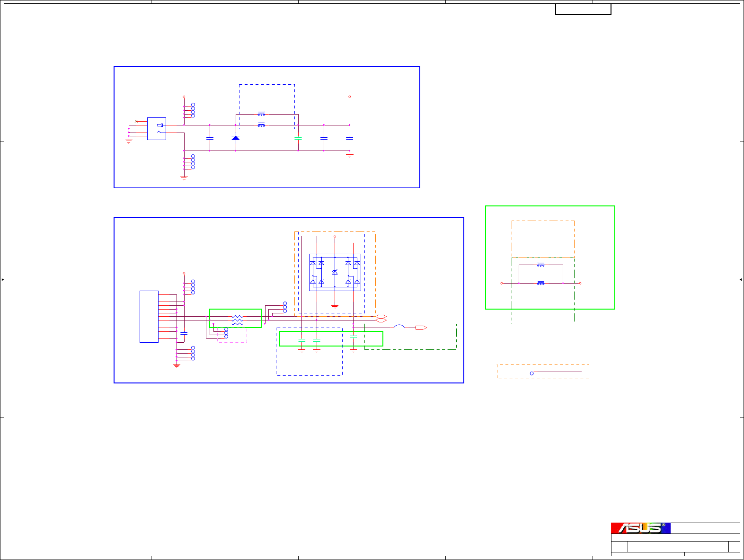Click the ground symbol below the diode array

tap(335, 307)
